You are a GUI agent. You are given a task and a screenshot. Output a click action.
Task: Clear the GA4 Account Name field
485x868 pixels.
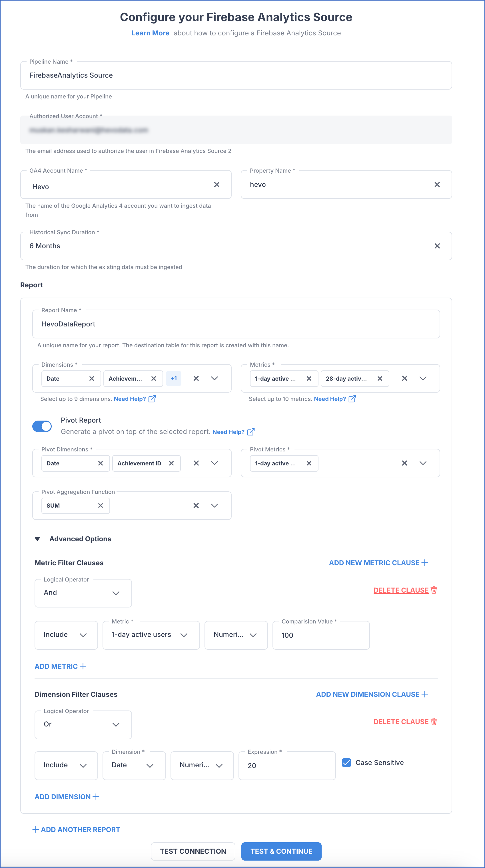tap(217, 184)
